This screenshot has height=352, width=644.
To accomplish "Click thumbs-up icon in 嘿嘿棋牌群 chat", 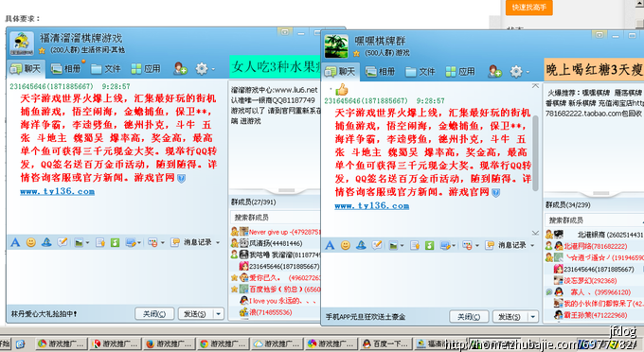I will (x=341, y=90).
